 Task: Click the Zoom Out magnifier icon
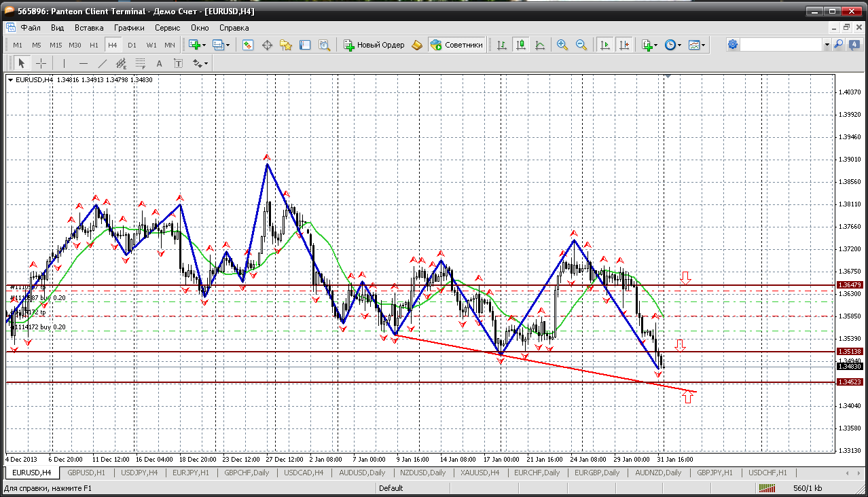(x=581, y=45)
